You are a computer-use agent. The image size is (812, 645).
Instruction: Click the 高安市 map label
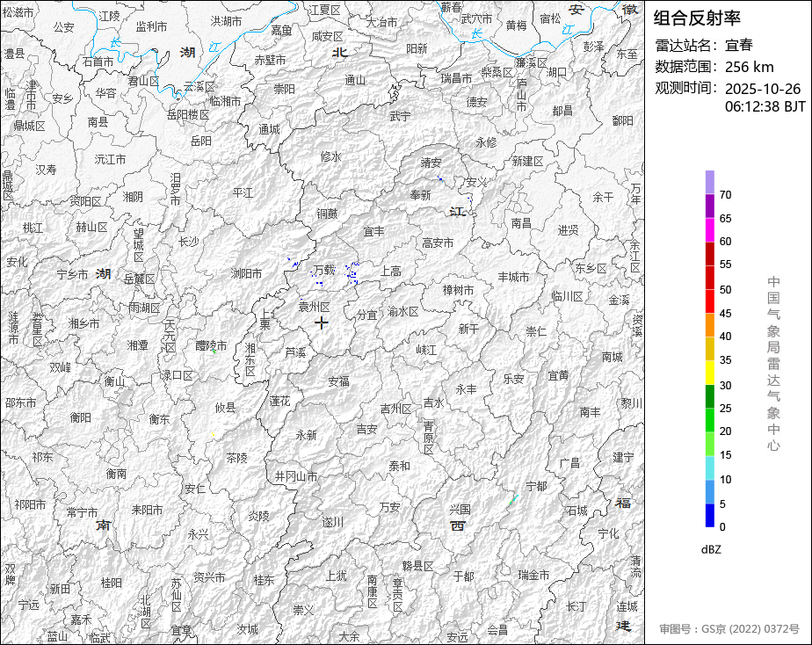click(x=438, y=243)
